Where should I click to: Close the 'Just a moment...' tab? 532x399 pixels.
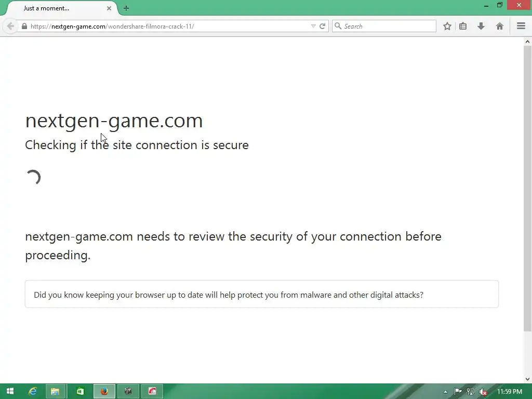coord(109,8)
